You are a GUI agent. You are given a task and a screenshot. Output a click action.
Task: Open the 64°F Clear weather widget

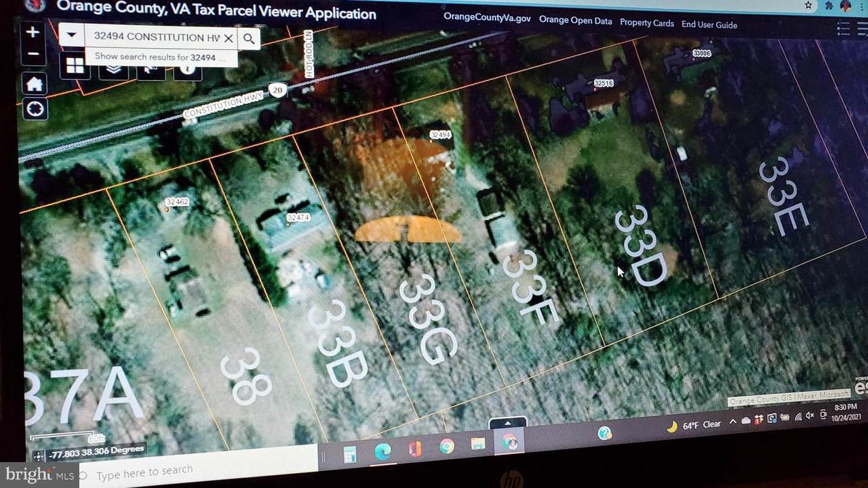[694, 426]
